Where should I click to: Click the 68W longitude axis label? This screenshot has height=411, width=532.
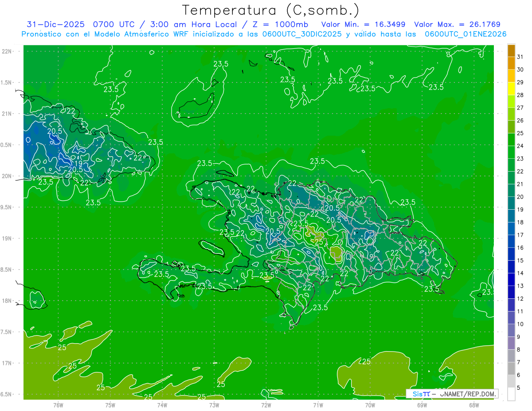click(474, 405)
